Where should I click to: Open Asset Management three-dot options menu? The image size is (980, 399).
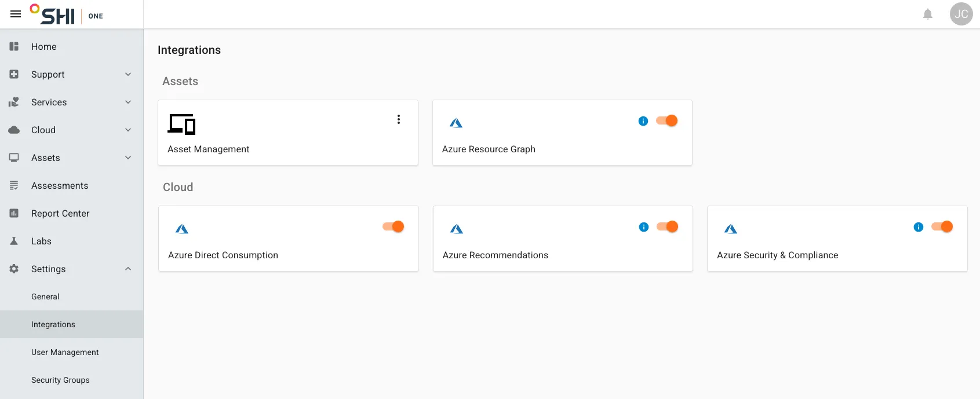tap(399, 119)
